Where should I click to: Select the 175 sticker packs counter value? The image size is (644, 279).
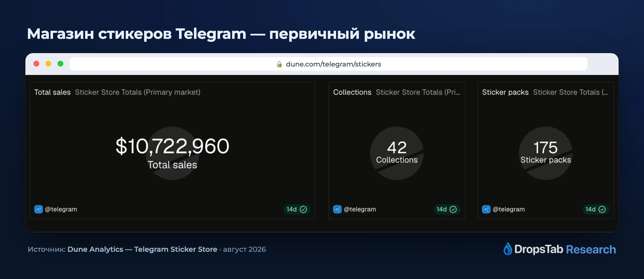(x=545, y=147)
